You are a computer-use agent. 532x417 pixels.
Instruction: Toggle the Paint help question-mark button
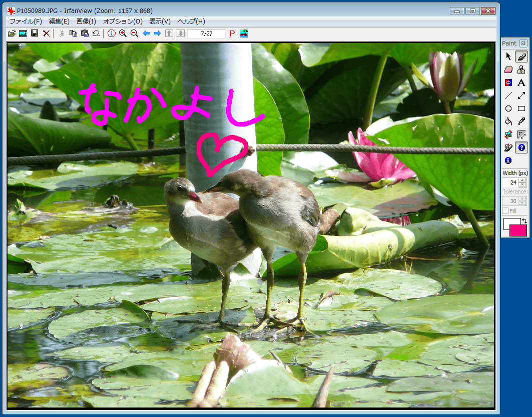click(x=521, y=147)
